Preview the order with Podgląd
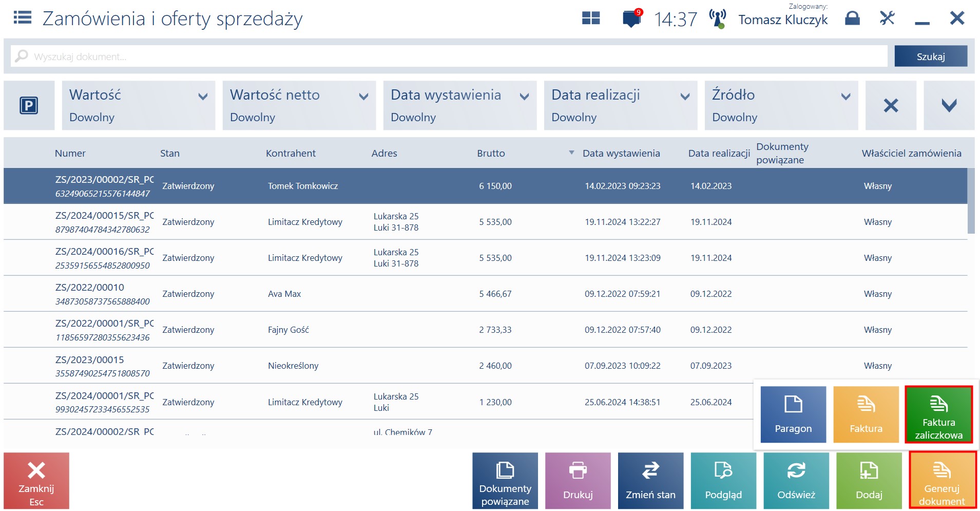The image size is (980, 511). 723,481
